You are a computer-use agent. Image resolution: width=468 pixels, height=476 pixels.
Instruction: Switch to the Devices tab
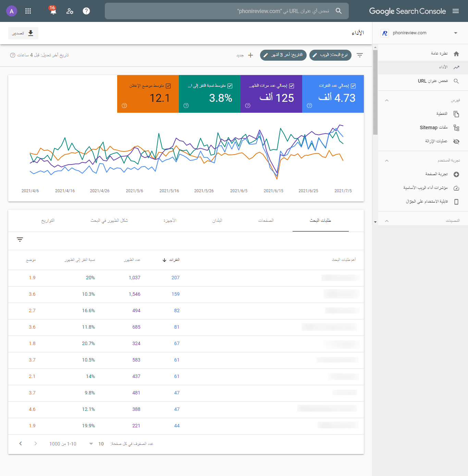coord(170,220)
